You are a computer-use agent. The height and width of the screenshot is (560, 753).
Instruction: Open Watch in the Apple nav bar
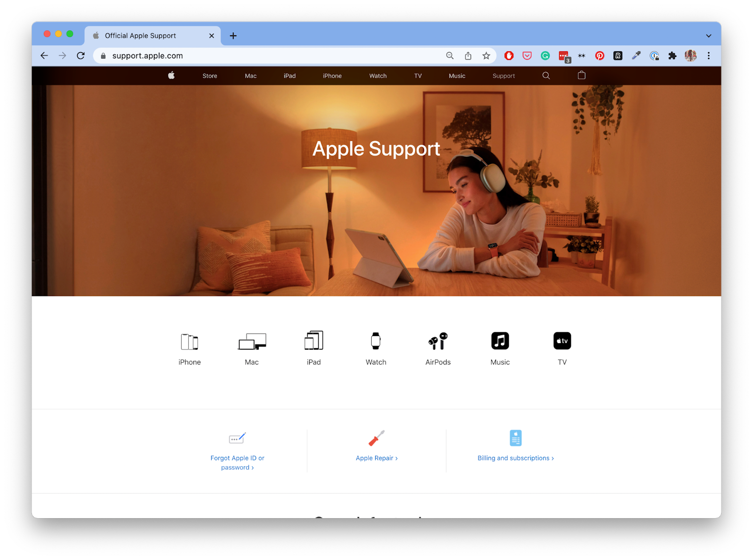(378, 76)
